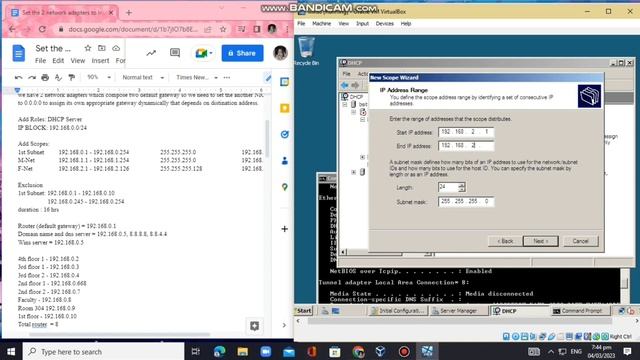640x360 pixels.
Task: Open File Explorer from host taskbar
Action: pos(242,351)
